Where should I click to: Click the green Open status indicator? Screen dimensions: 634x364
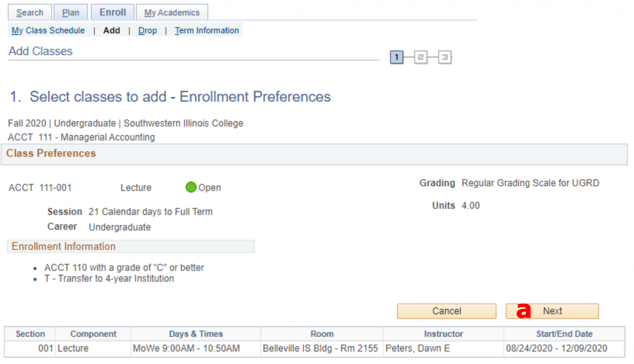coord(191,187)
